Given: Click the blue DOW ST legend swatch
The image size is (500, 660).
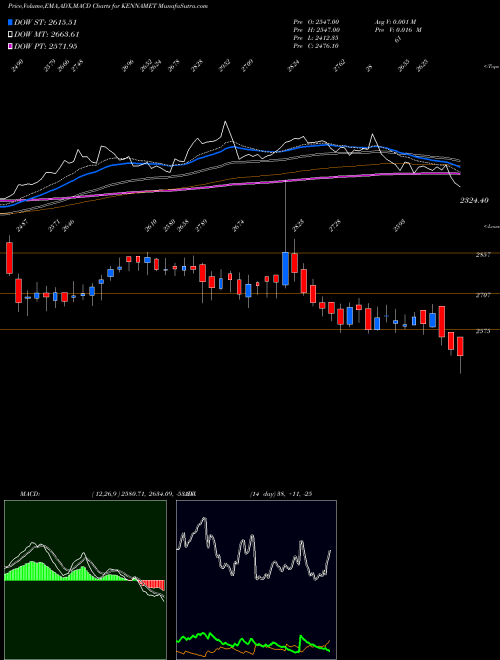Looking at the screenshot, I should [10, 22].
